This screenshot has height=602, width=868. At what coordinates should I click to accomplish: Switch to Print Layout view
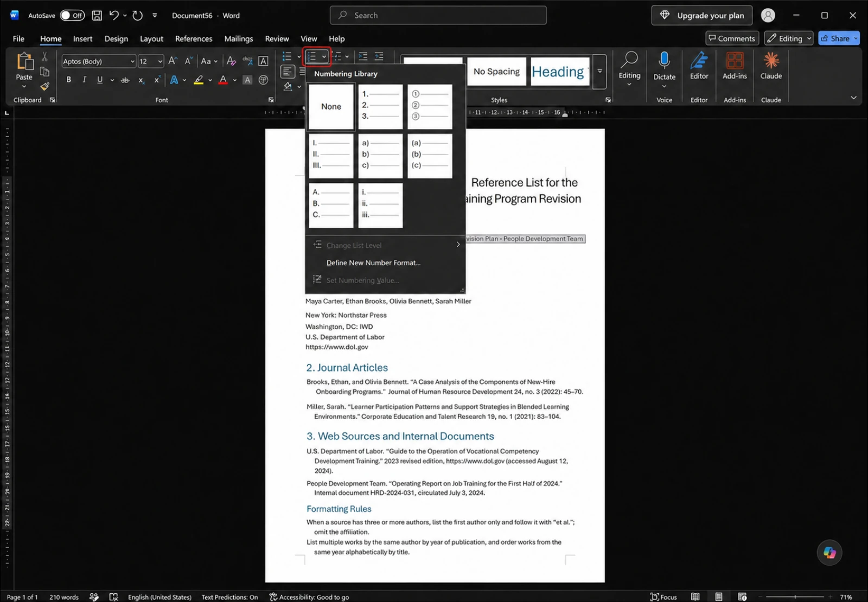(718, 597)
